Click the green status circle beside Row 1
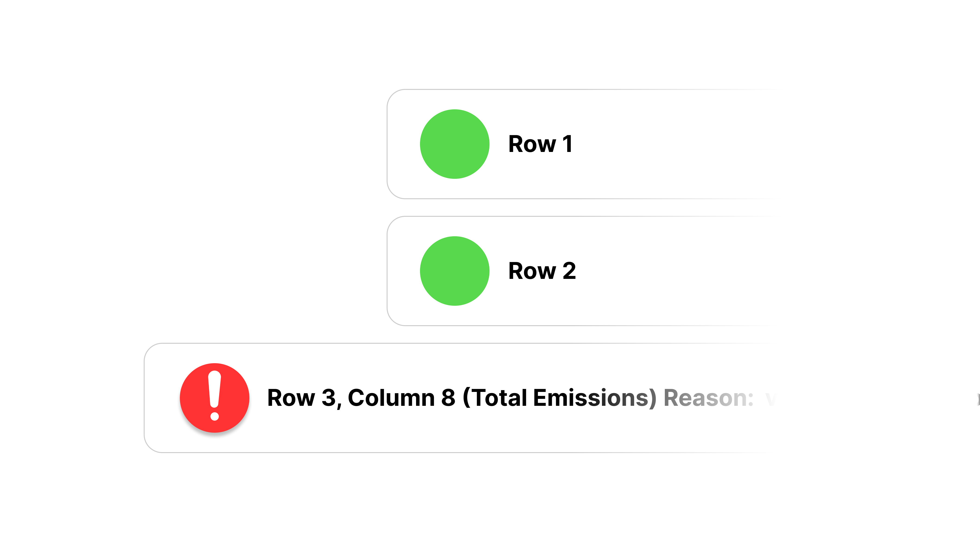The height and width of the screenshot is (542, 980). [x=455, y=144]
